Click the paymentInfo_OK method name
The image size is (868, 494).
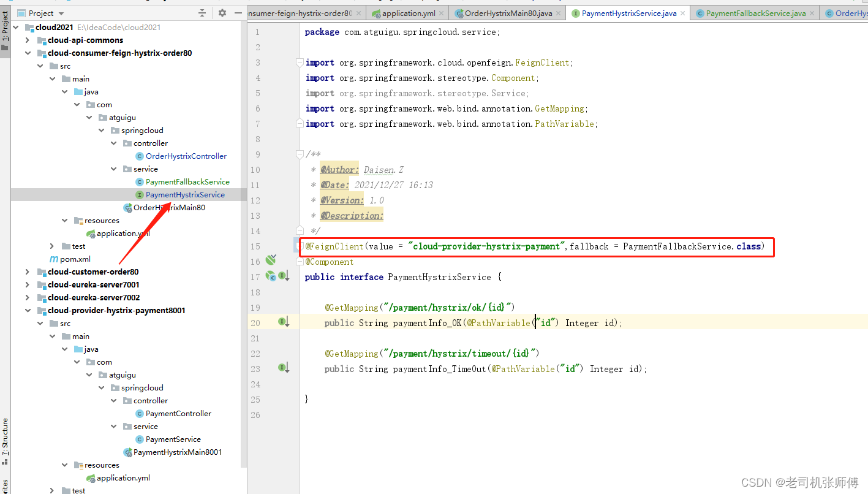click(428, 323)
